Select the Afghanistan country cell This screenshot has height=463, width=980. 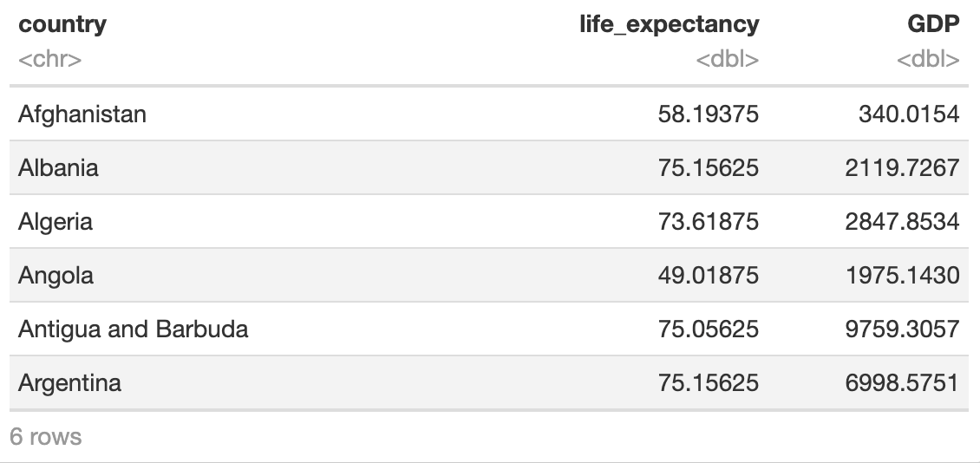(x=82, y=114)
